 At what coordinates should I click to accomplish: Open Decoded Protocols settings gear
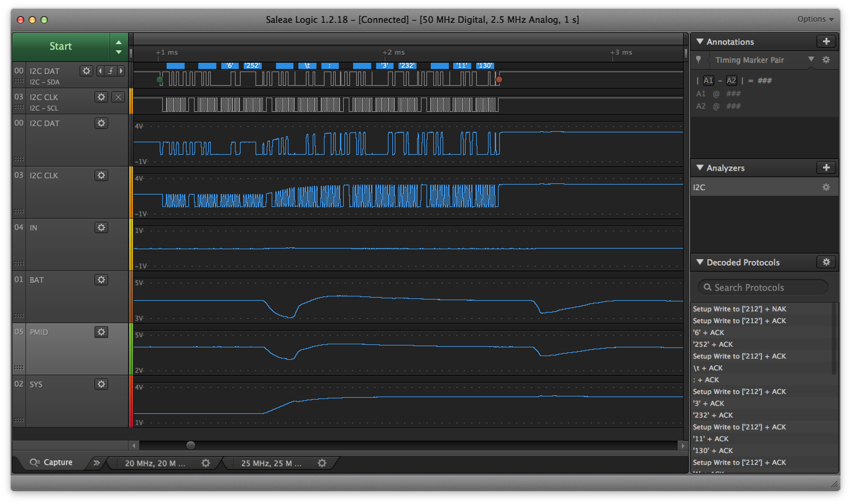pyautogui.click(x=826, y=262)
